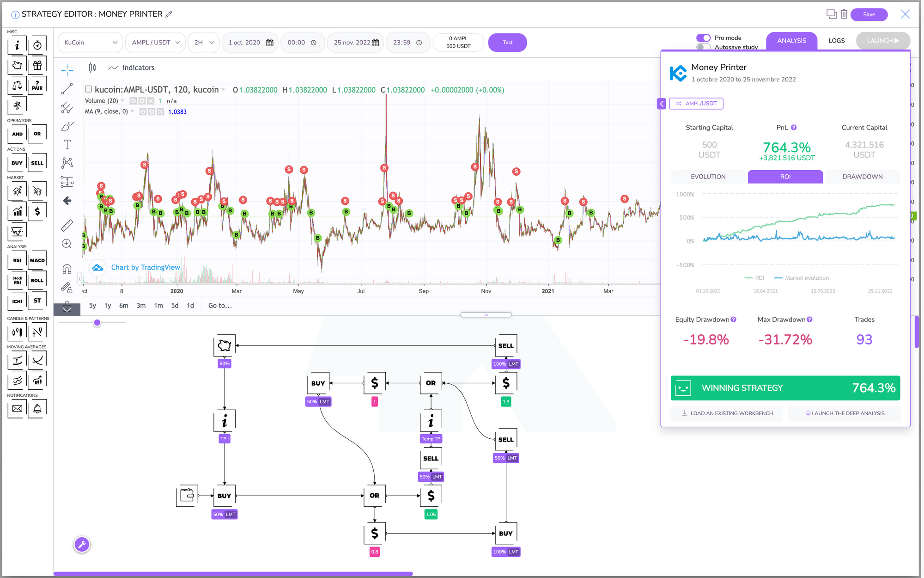The image size is (924, 578).
Task: Select the MACD analysis block
Action: 37,260
